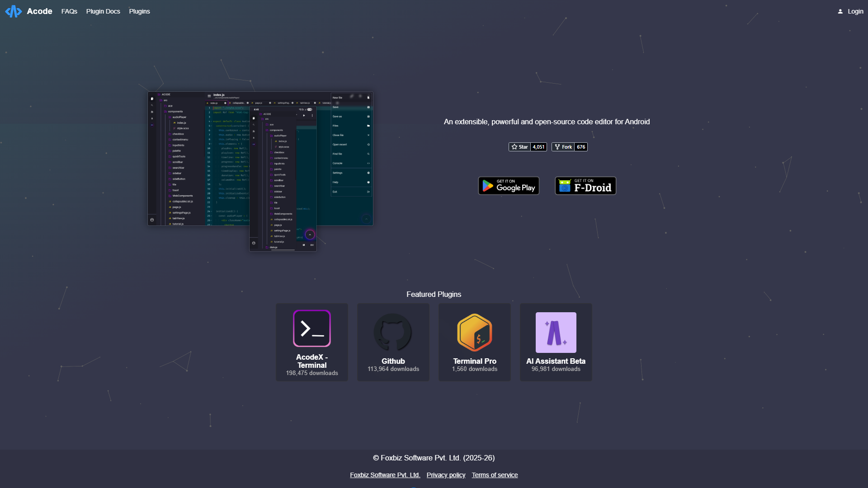
Task: Star the repository on GitHub
Action: tap(519, 147)
